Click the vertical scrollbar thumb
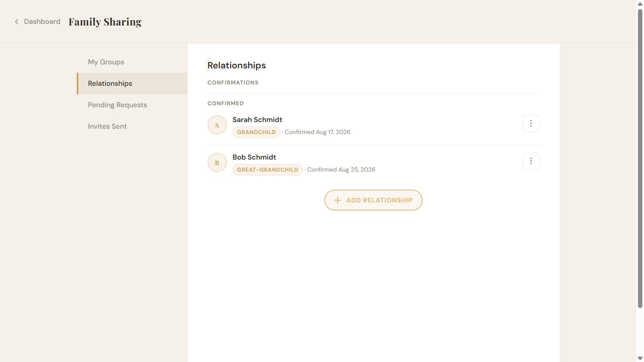 click(x=640, y=159)
